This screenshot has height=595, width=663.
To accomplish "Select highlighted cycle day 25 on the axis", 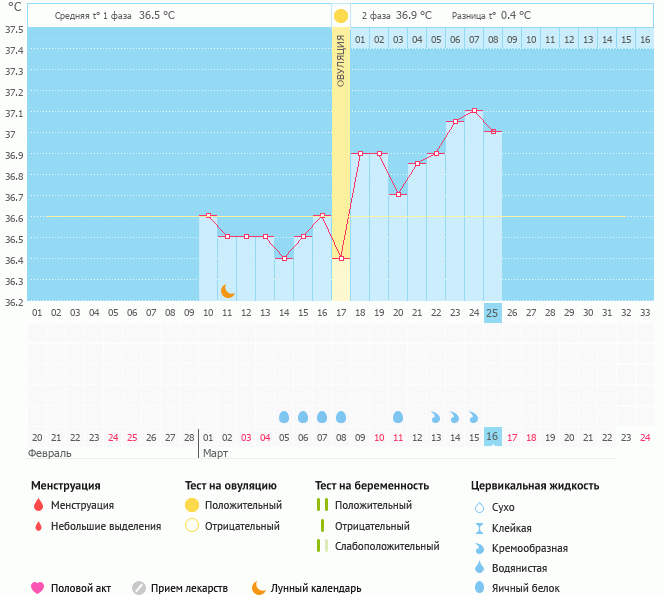I will [x=492, y=312].
